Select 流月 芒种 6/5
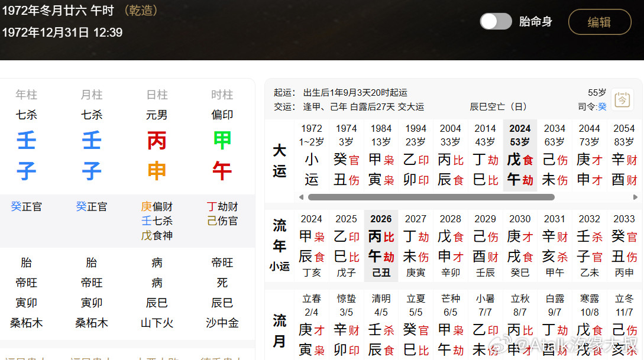 (451, 325)
